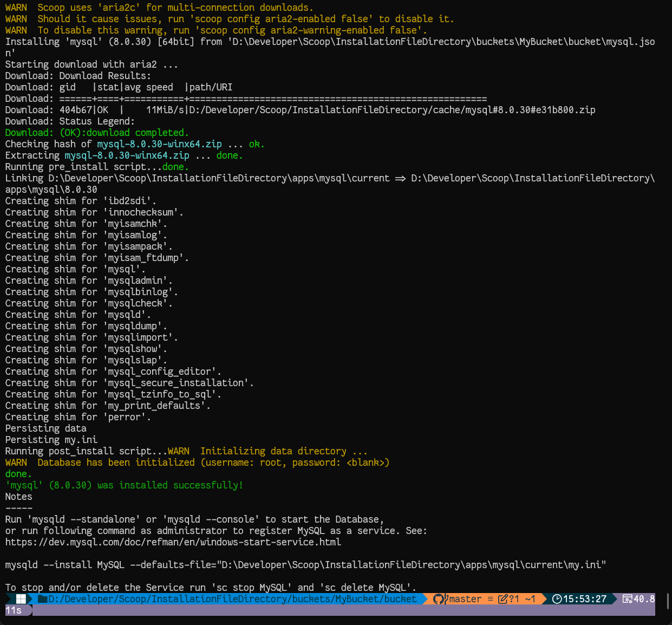Click the 'Database has been initialized' warning line
Screen dimensions: 672x625
coord(197,462)
